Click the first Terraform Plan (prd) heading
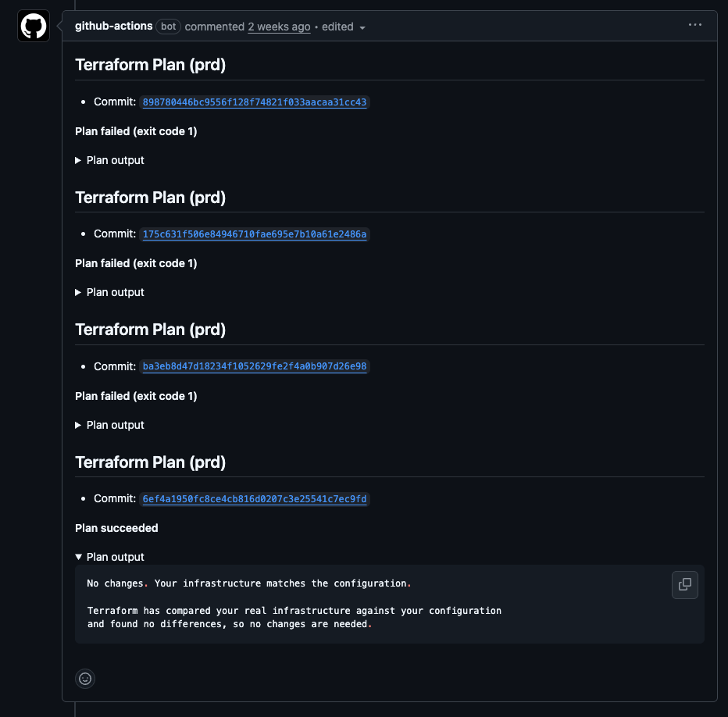 click(x=150, y=65)
